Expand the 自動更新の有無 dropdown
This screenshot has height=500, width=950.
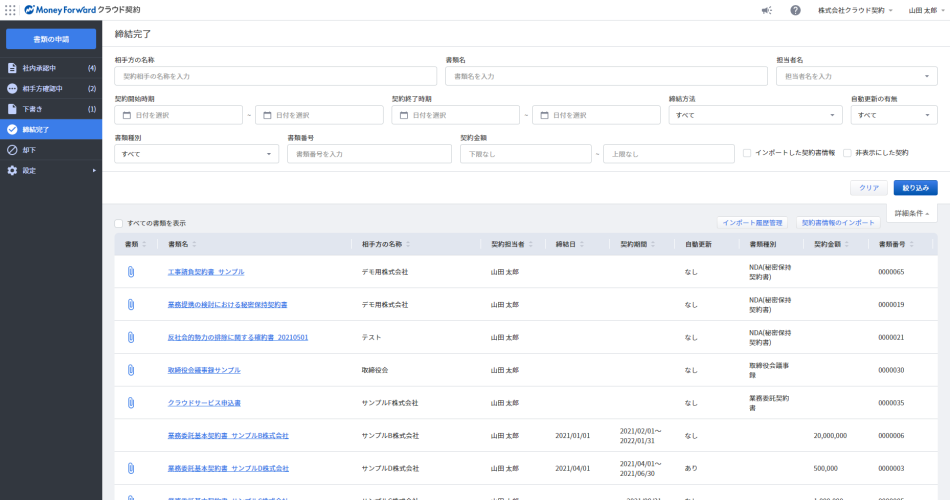pyautogui.click(x=893, y=115)
